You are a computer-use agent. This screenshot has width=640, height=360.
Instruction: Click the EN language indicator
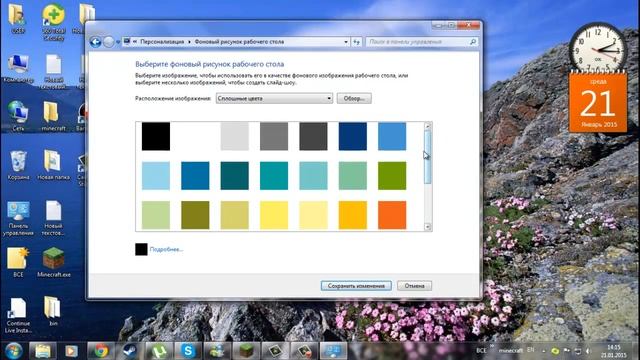coord(530,350)
